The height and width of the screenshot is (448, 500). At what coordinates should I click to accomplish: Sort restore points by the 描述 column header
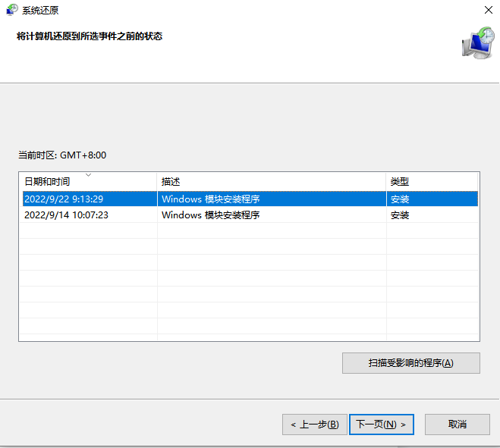171,182
